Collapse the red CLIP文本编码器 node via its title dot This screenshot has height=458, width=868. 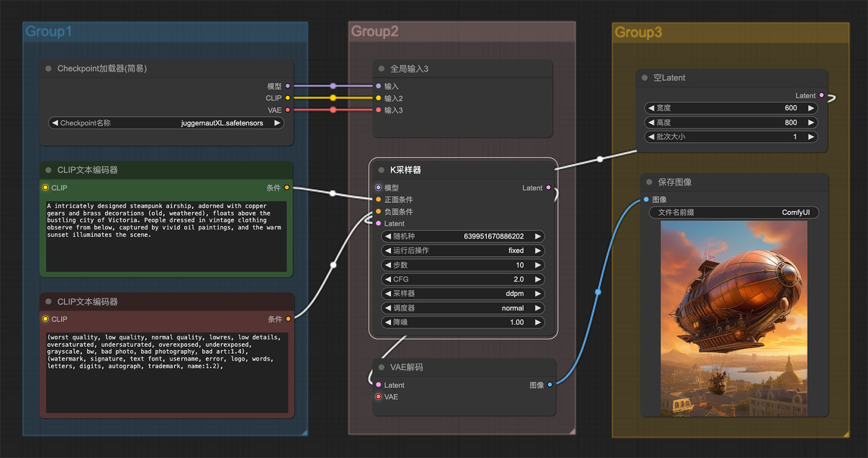coord(49,302)
